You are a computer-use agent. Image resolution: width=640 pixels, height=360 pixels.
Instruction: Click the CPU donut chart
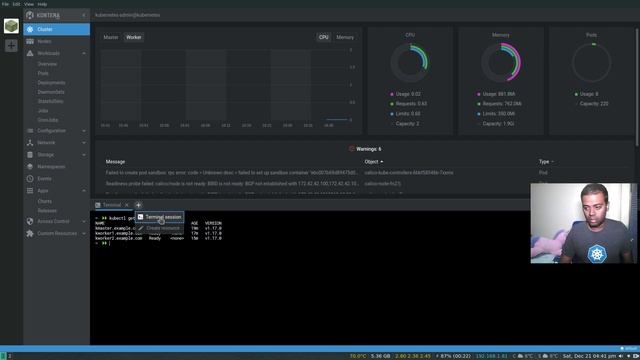pyautogui.click(x=410, y=63)
